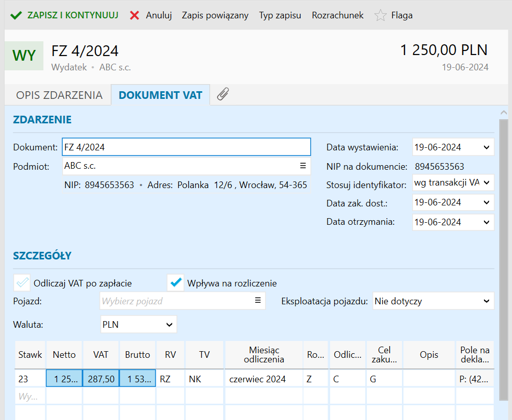Image resolution: width=512 pixels, height=420 pixels.
Task: Click the star Flaga icon
Action: (380, 15)
